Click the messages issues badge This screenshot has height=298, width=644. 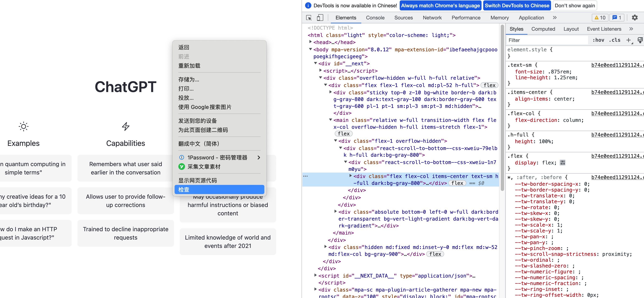pyautogui.click(x=617, y=18)
